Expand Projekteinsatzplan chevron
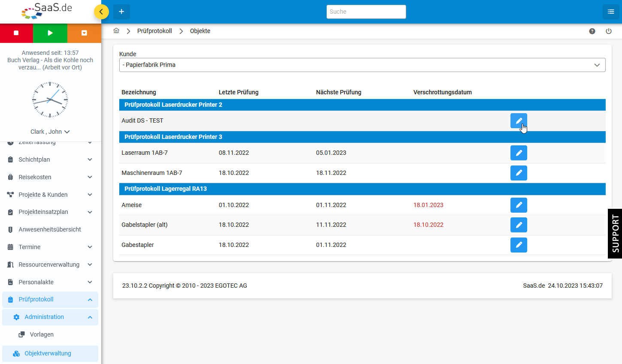The width and height of the screenshot is (622, 364). click(90, 212)
